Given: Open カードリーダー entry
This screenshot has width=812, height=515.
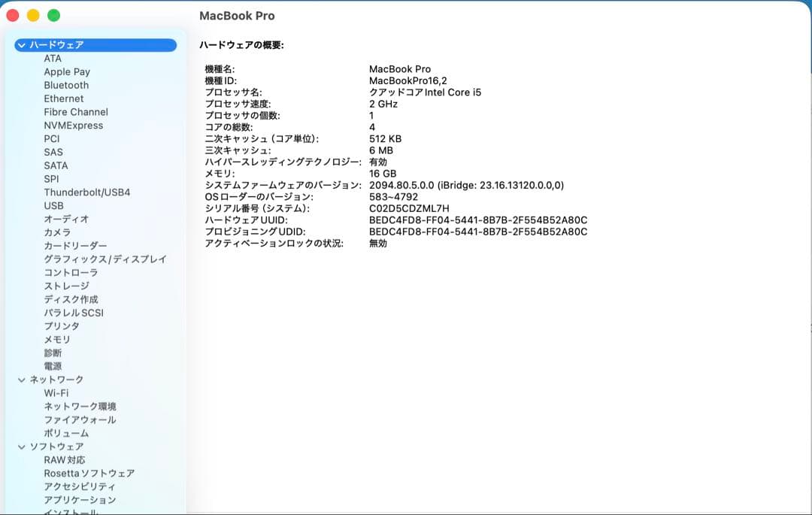Looking at the screenshot, I should tap(76, 246).
